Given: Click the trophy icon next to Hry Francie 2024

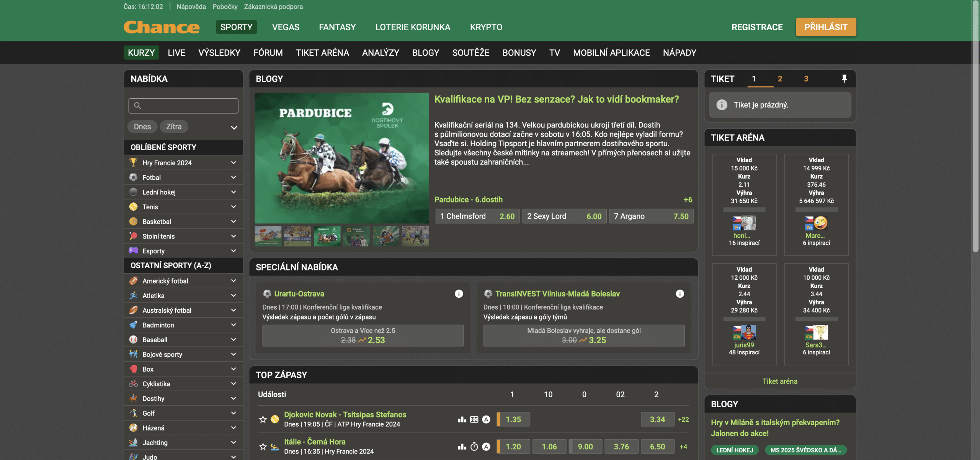Looking at the screenshot, I should [133, 162].
